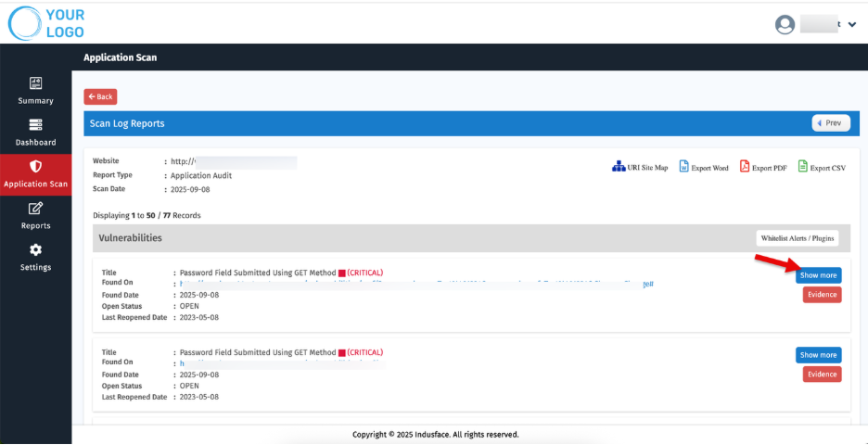Click first vulnerability's OPEN status
This screenshot has width=868, height=445.
click(x=189, y=306)
